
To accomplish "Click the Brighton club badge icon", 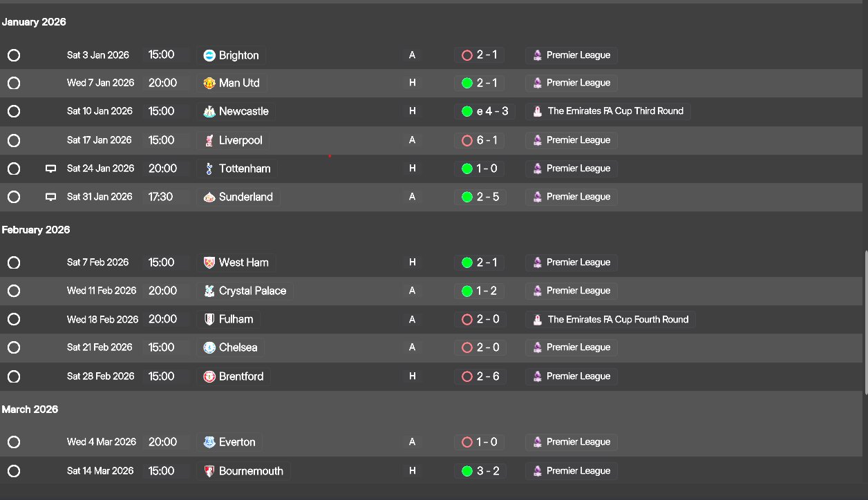I will coord(209,55).
